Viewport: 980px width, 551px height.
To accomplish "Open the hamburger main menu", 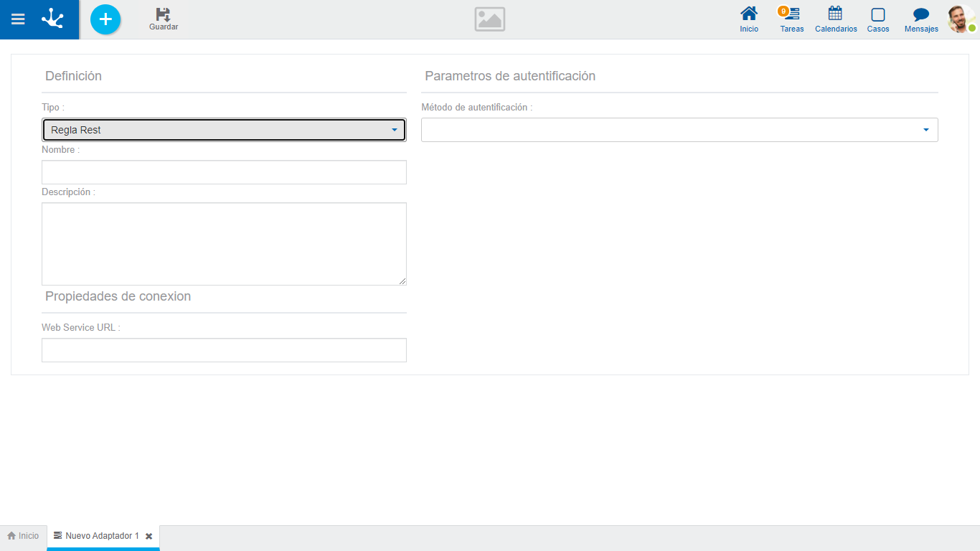I will [18, 19].
